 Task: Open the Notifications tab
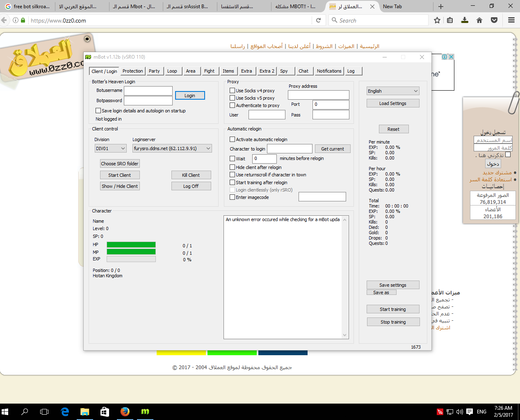[329, 71]
